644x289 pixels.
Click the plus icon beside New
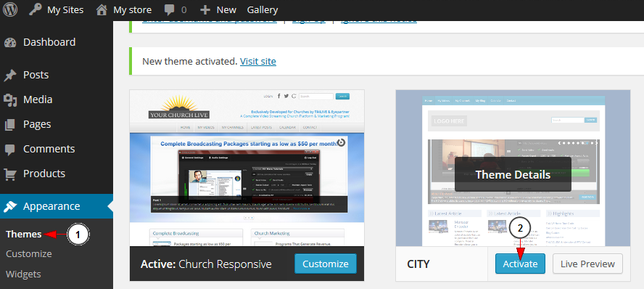205,10
